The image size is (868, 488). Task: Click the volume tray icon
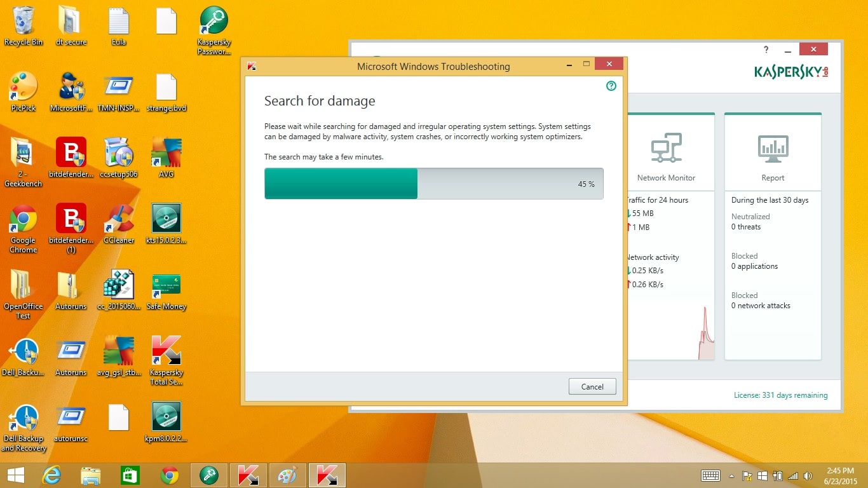pos(808,475)
